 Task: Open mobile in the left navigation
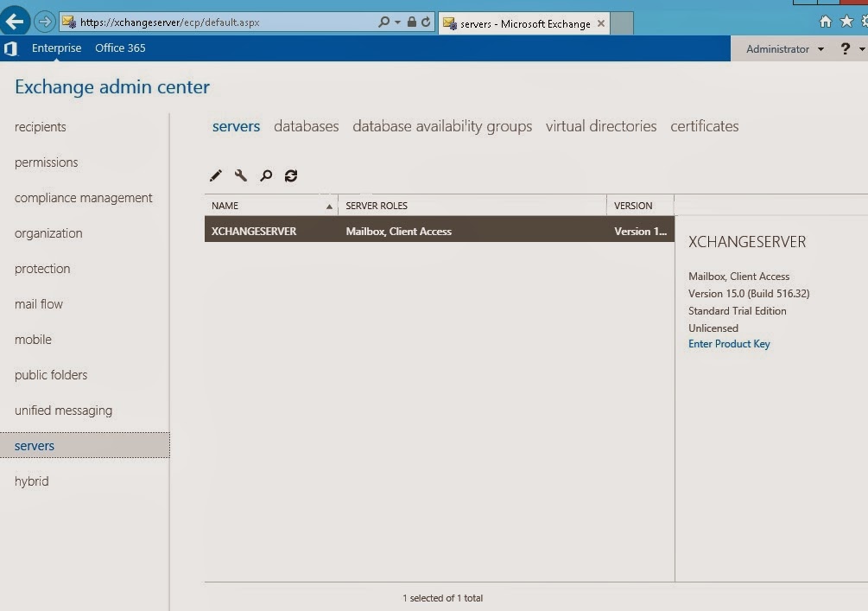(x=33, y=340)
